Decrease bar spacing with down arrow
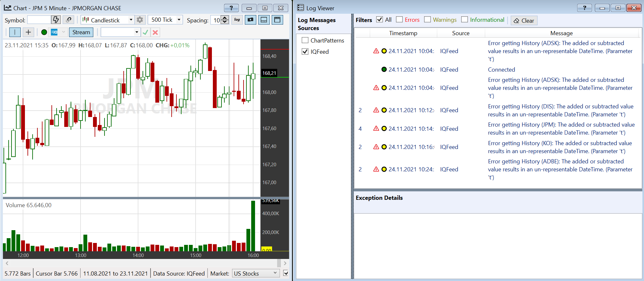The height and width of the screenshot is (281, 644). (x=225, y=22)
